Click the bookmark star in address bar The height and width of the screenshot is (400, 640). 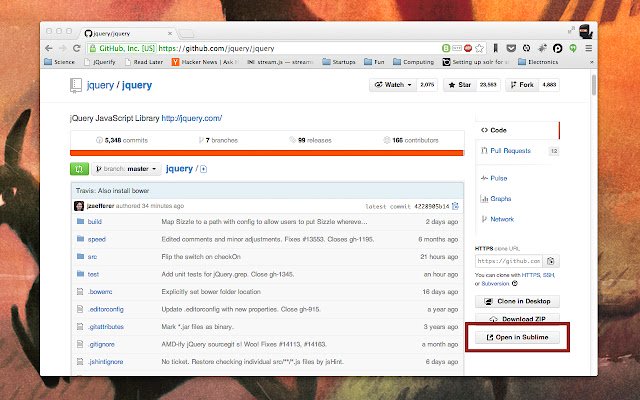pyautogui.click(x=480, y=48)
